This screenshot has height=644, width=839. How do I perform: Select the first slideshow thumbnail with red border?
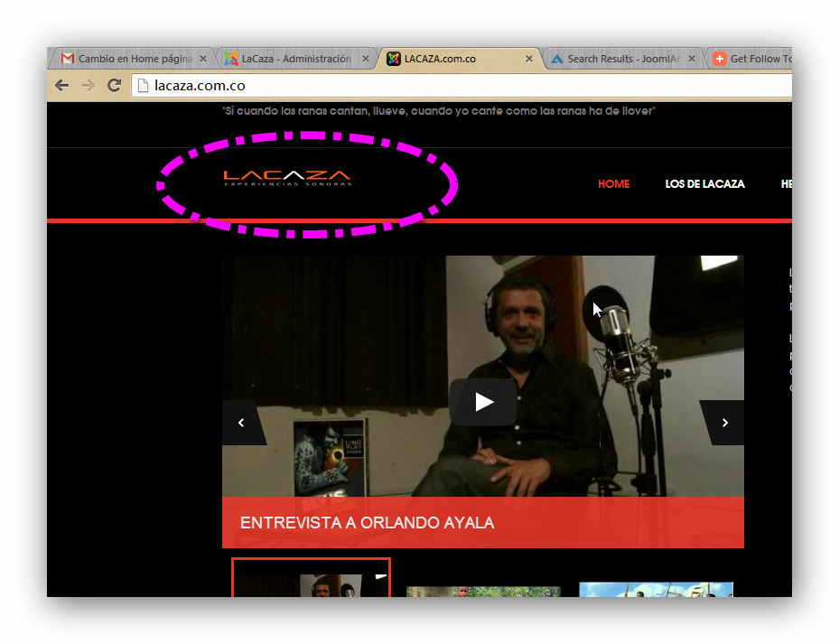point(311,578)
